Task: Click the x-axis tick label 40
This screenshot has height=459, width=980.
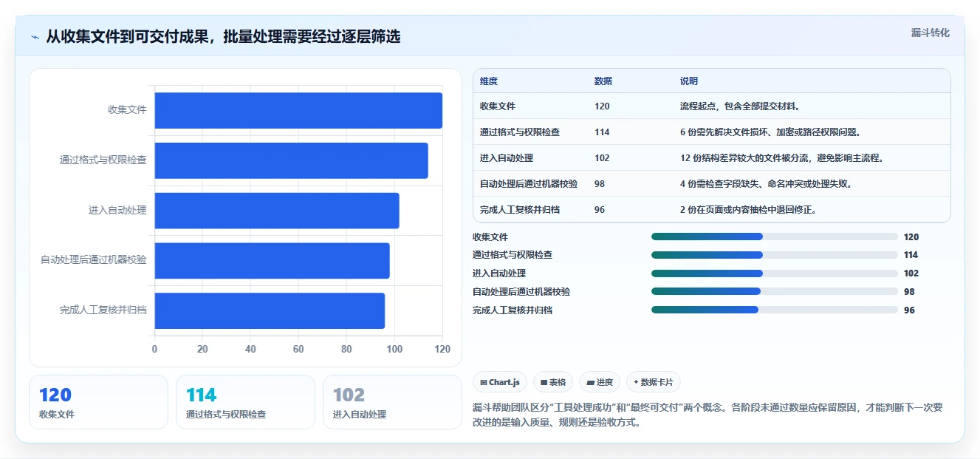Action: 250,350
